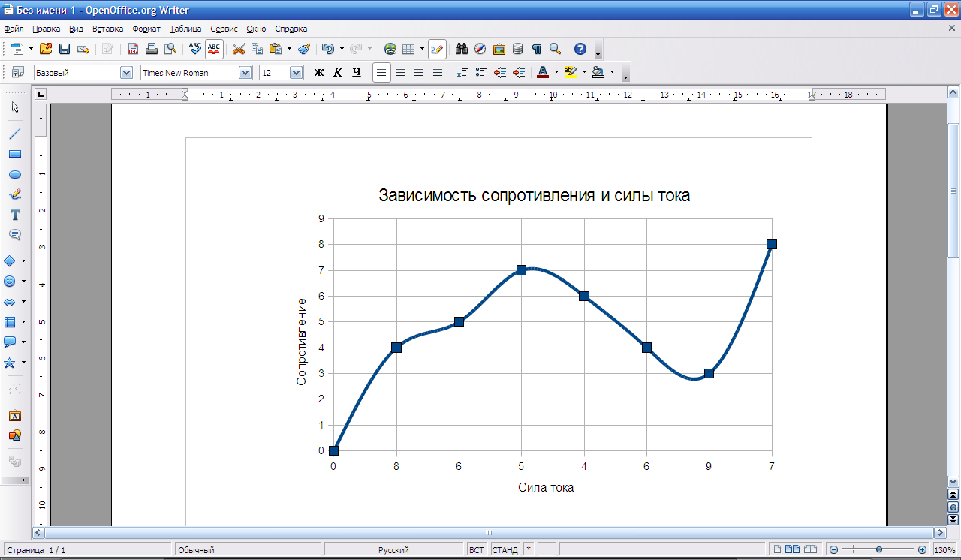Copy selection icon
This screenshot has height=560, width=961.
click(x=258, y=49)
